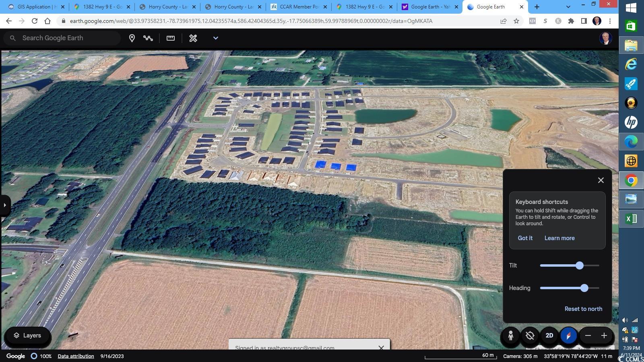Click the pencil and ruler tools icon
644x362 pixels.
point(193,38)
